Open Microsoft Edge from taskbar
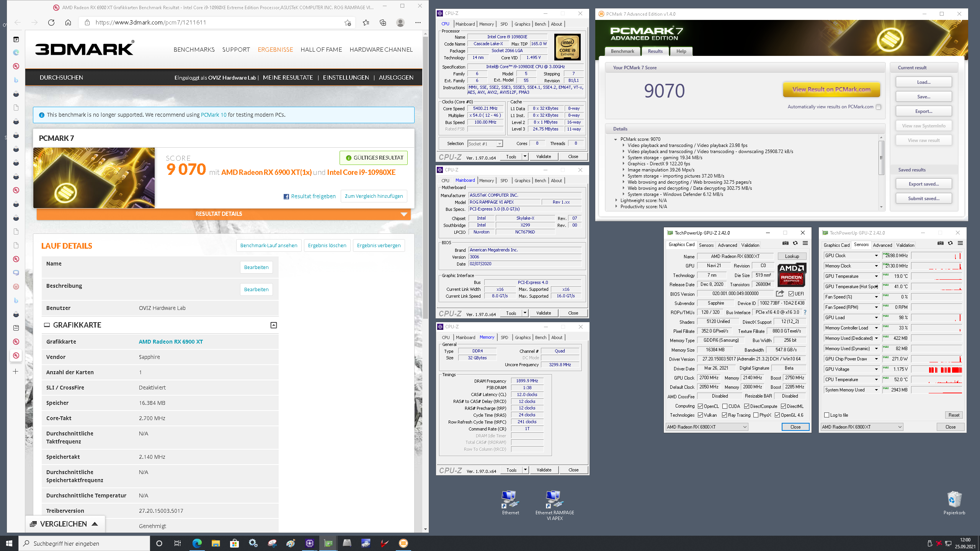Image resolution: width=980 pixels, height=551 pixels. click(197, 543)
